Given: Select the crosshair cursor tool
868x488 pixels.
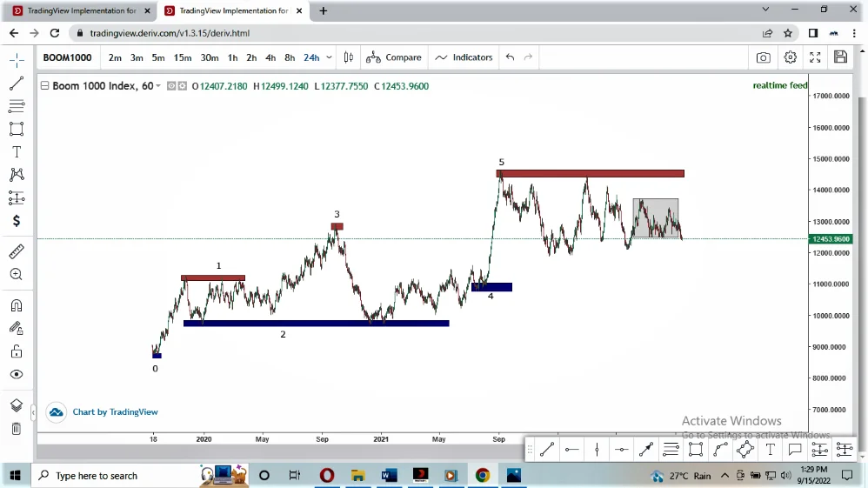Looking at the screenshot, I should pos(17,60).
